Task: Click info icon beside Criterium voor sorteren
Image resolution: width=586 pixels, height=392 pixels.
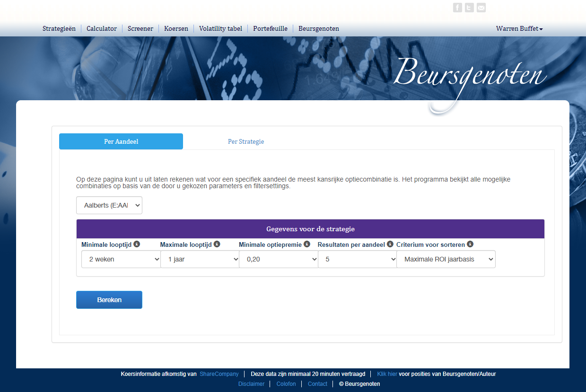Action: click(x=470, y=244)
